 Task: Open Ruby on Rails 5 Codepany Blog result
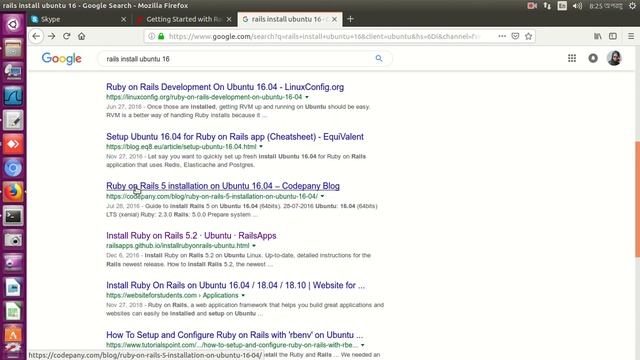point(223,186)
